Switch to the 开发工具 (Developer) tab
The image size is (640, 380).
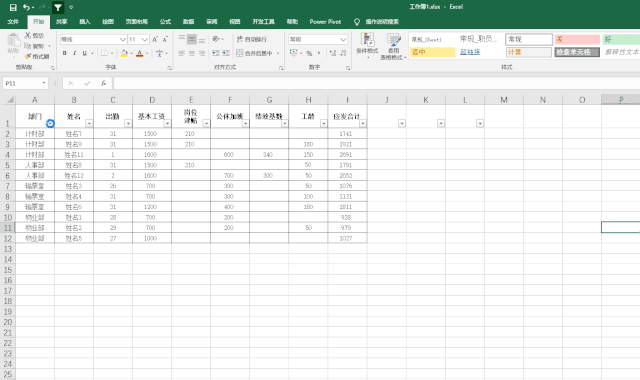[x=264, y=22]
